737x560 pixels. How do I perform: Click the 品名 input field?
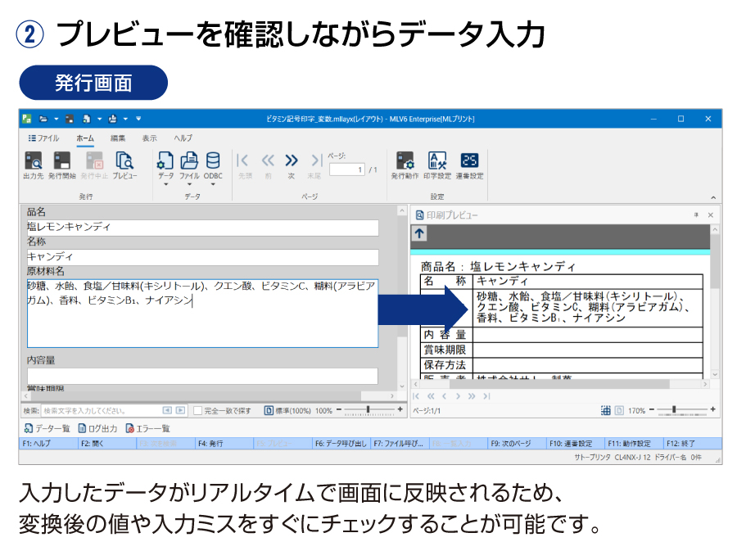[x=202, y=228]
